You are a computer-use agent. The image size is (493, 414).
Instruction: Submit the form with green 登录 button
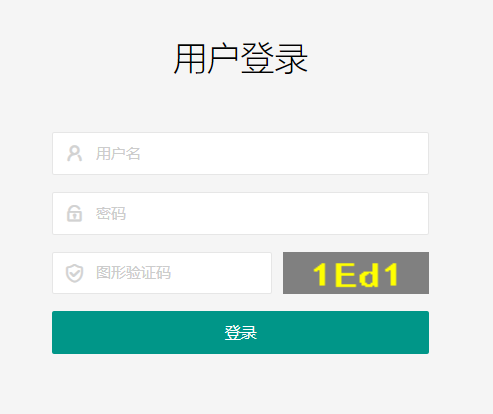click(x=240, y=332)
